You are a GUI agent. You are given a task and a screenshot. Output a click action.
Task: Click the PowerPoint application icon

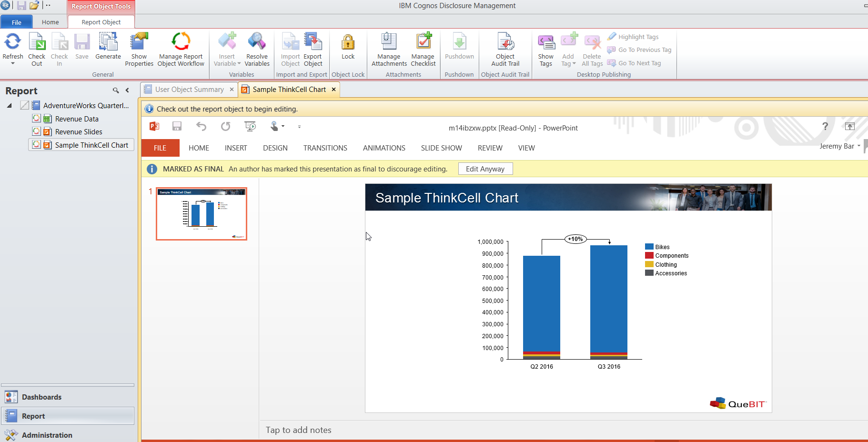(154, 126)
